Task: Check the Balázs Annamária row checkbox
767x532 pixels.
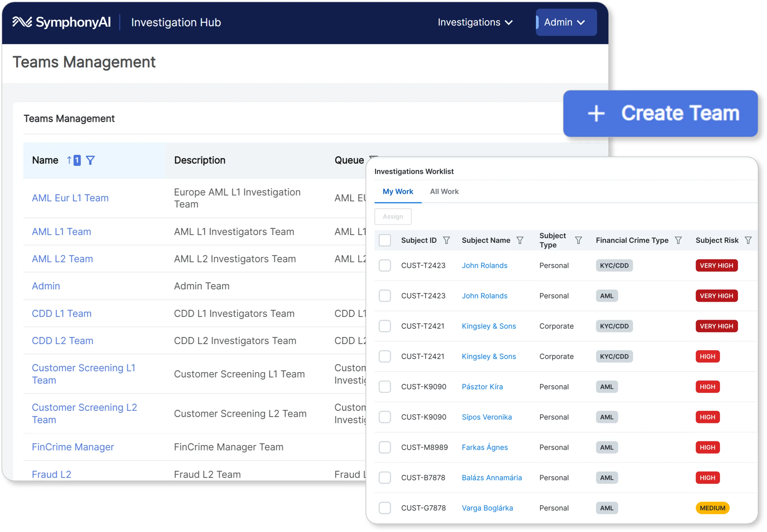Action: click(x=385, y=478)
